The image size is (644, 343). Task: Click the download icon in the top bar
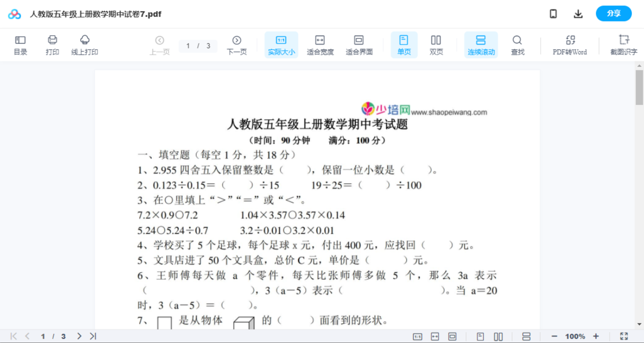tap(578, 13)
